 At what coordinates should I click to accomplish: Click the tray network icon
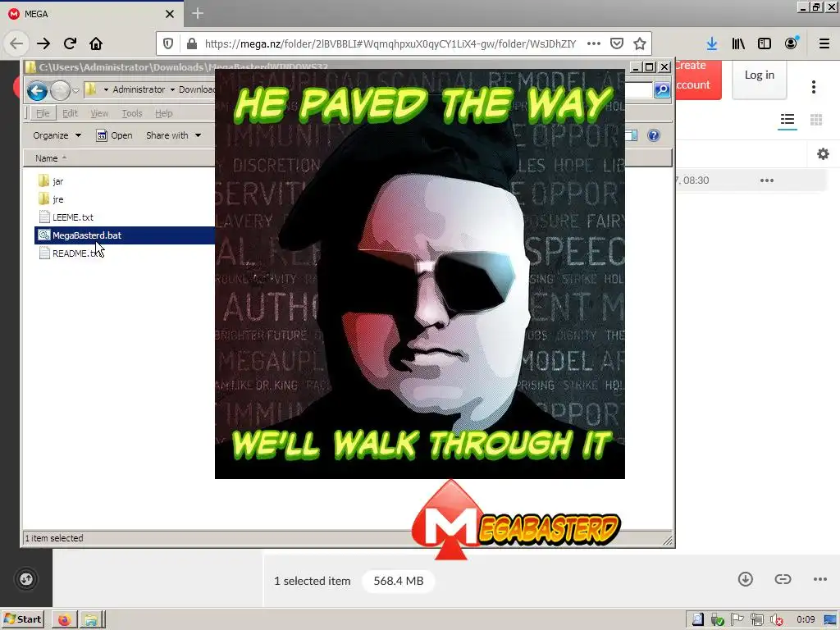click(x=757, y=620)
